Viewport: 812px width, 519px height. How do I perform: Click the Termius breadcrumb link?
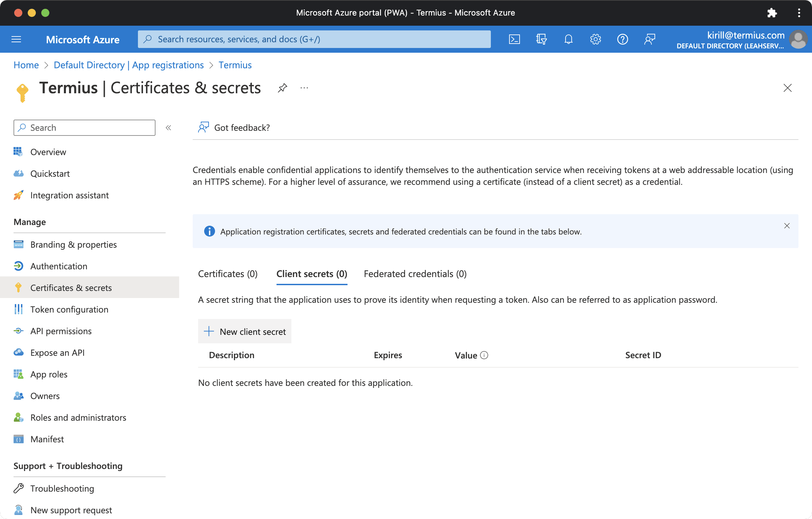[x=235, y=65]
